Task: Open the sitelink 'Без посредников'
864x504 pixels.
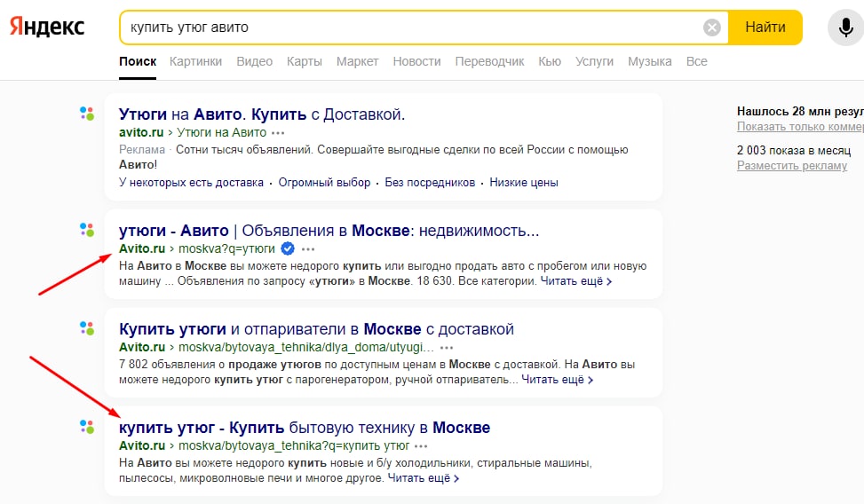Action: point(430,182)
